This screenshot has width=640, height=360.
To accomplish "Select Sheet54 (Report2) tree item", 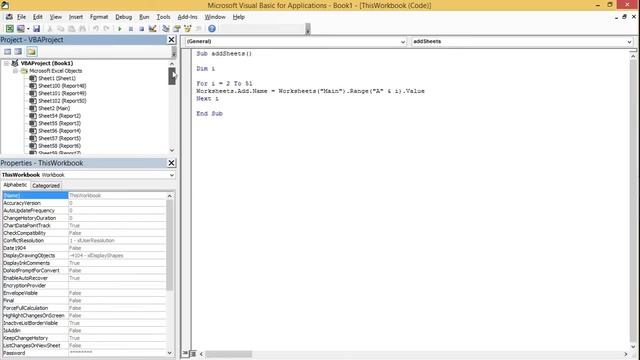I will [60, 116].
